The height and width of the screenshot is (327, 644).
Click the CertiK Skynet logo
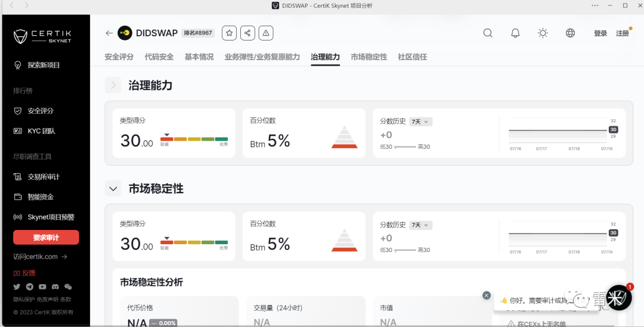pyautogui.click(x=42, y=36)
